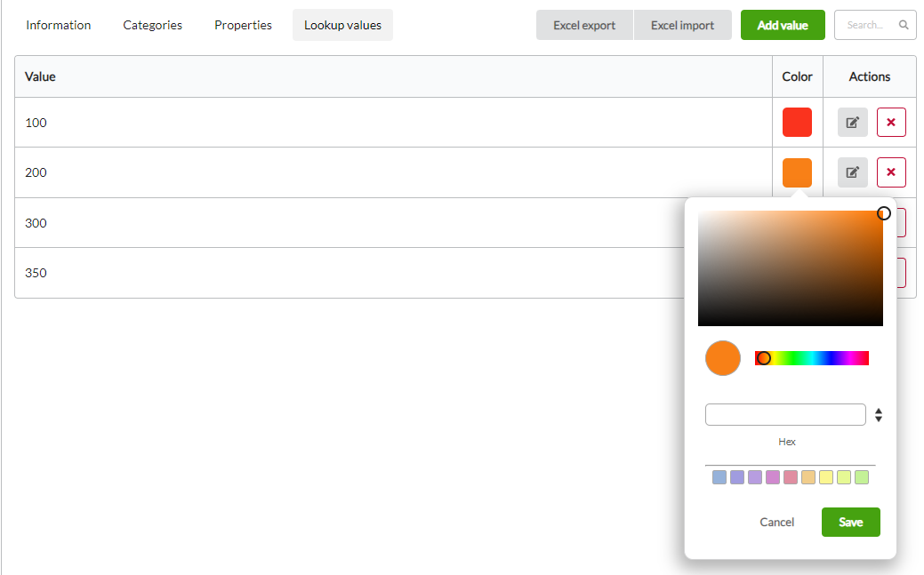Screen dimensions: 924x575
Task: Open the red color swatch for value 100
Action: pyautogui.click(x=797, y=123)
